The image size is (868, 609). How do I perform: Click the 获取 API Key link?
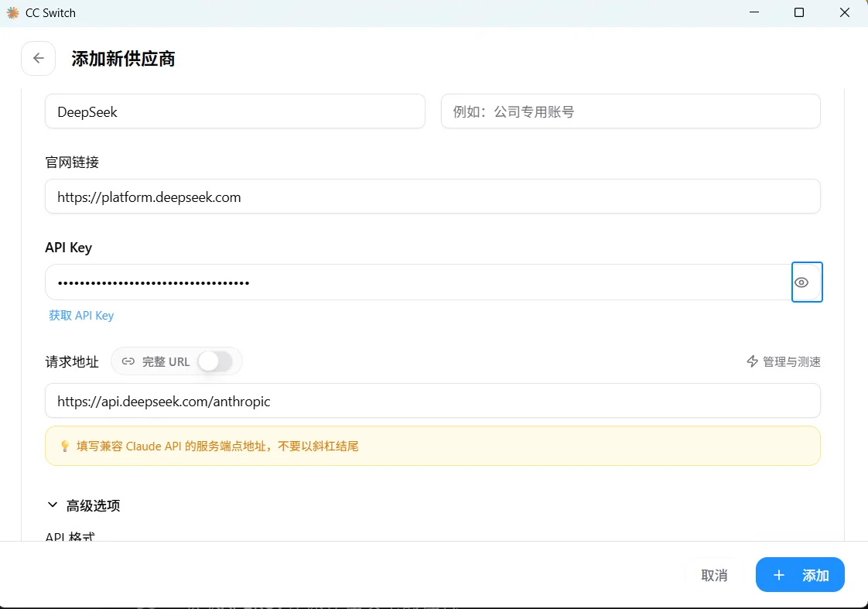[81, 316]
